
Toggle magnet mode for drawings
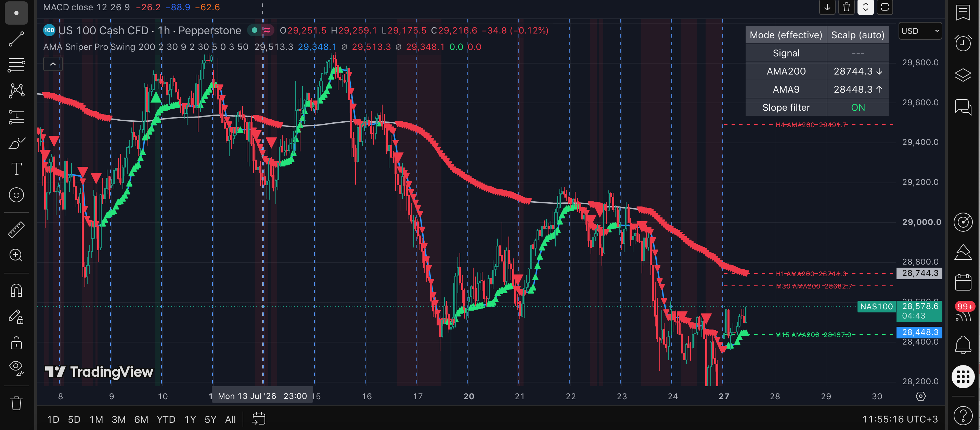(16, 291)
